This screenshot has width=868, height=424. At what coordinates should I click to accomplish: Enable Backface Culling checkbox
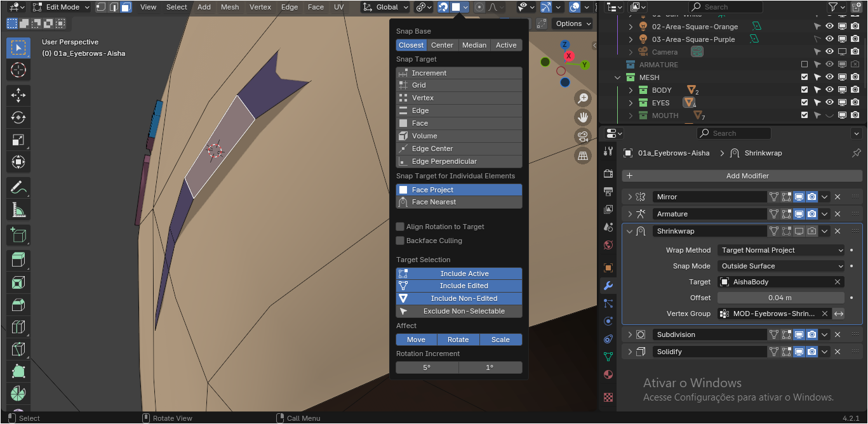tap(400, 241)
